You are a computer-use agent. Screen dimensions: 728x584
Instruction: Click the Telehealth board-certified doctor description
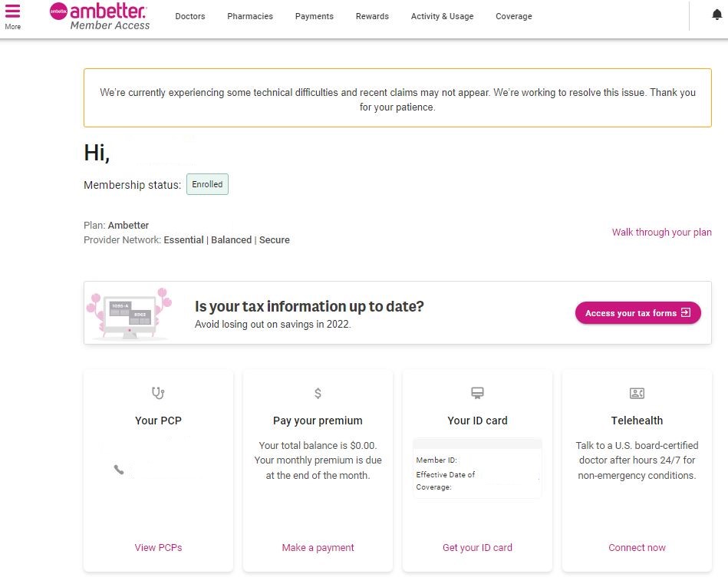[x=637, y=460]
